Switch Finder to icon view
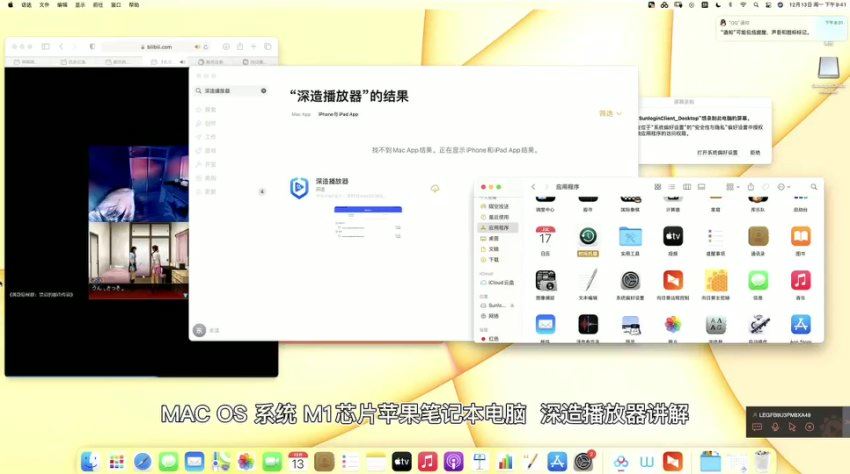 pyautogui.click(x=658, y=187)
